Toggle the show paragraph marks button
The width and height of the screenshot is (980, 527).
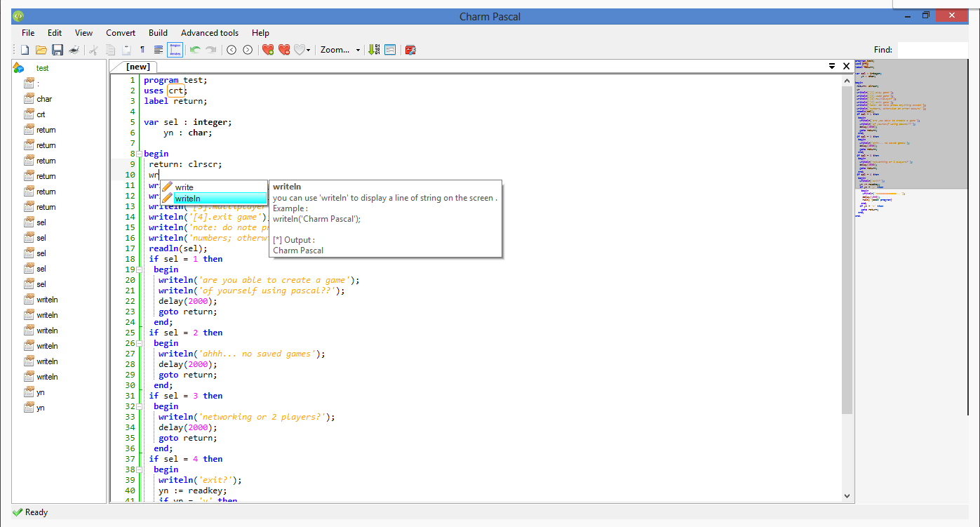142,50
